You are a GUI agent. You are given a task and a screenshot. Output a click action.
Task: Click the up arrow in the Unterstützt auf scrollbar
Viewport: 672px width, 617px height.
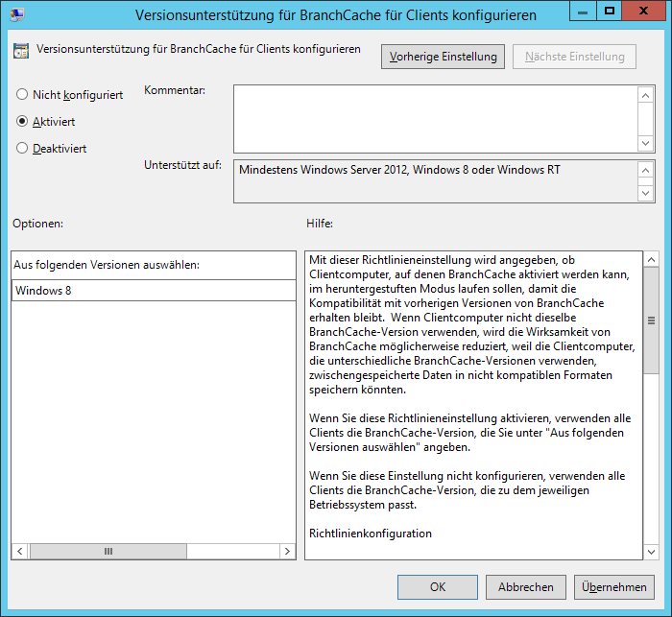tap(646, 170)
